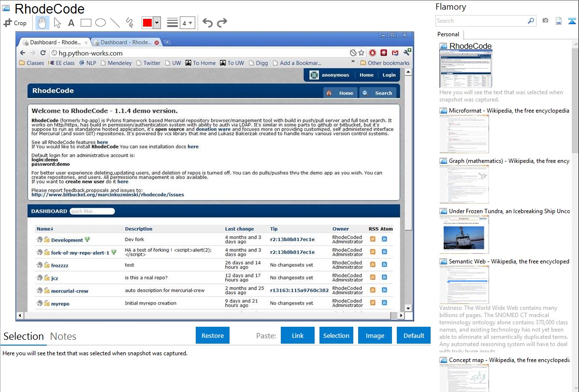Click the RhodeCode Home menu button
Viewport: 579px width, 392px height.
[x=340, y=93]
